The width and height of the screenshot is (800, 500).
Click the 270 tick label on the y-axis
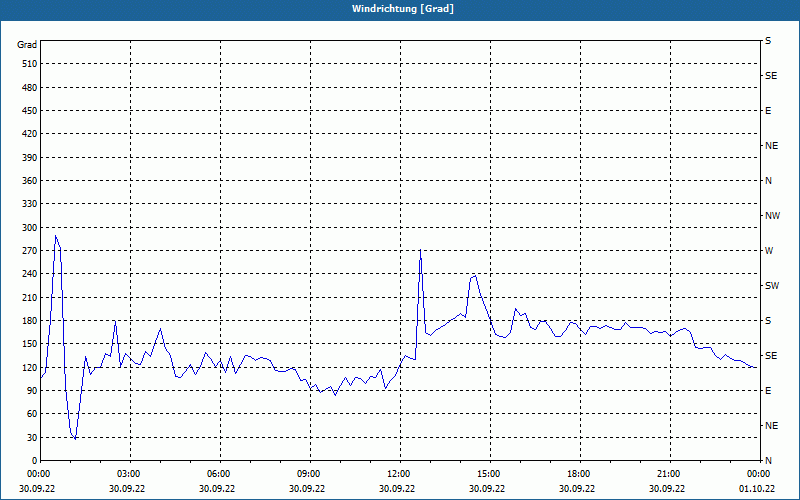coord(27,251)
